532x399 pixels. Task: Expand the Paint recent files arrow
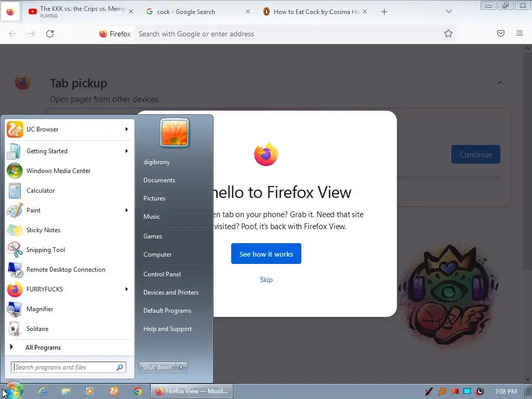[x=127, y=210]
